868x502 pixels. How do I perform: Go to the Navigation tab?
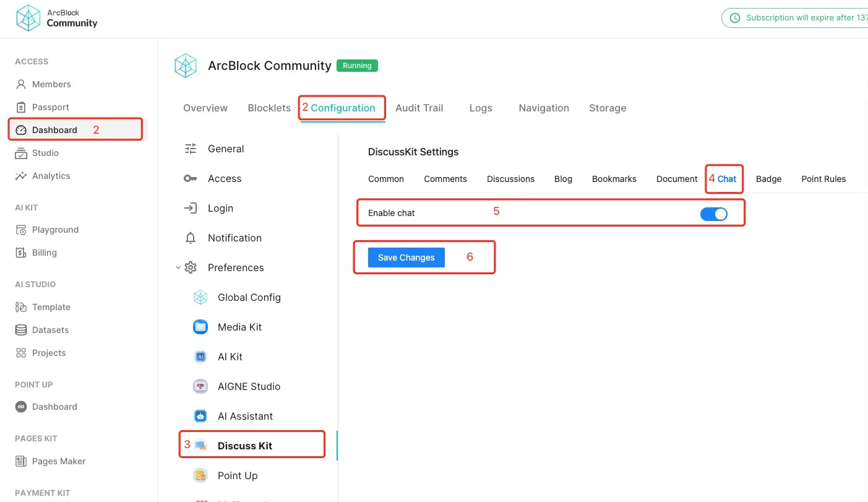tap(544, 108)
